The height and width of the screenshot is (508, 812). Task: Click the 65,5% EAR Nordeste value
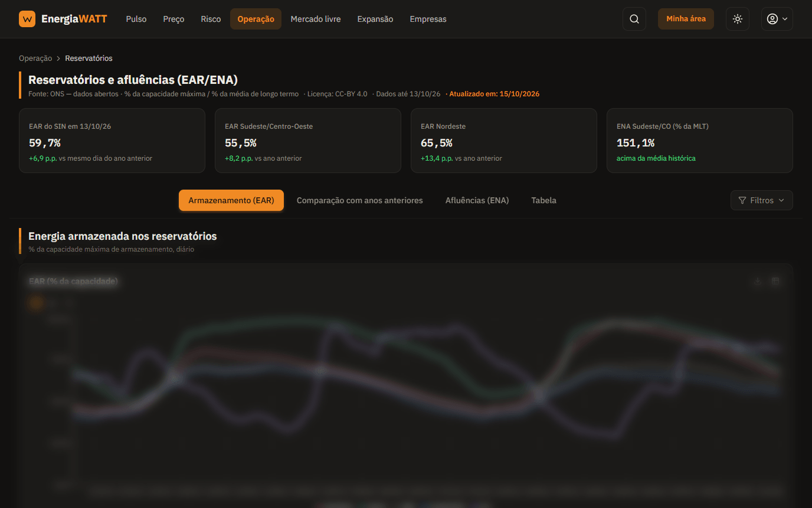pos(437,143)
